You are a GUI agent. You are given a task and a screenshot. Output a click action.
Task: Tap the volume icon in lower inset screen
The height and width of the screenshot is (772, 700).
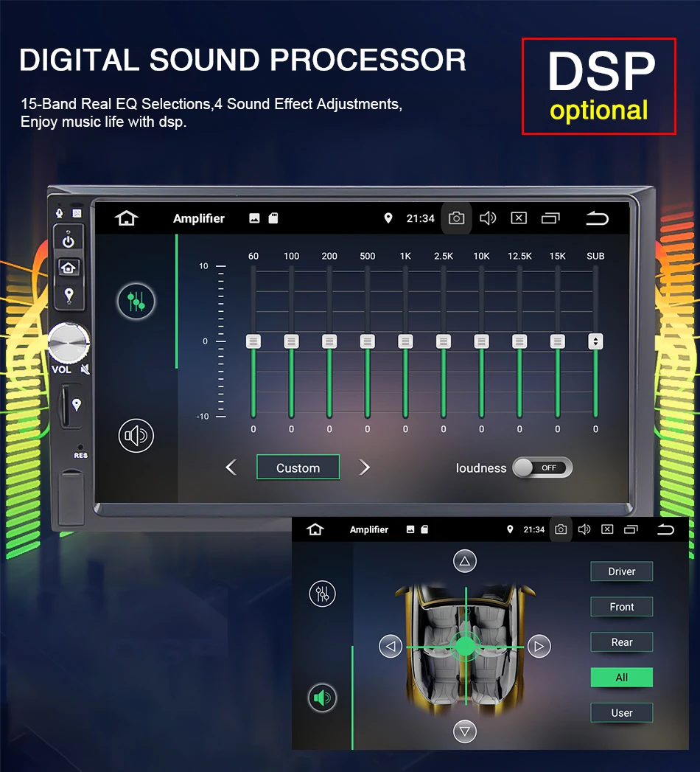[x=584, y=529]
